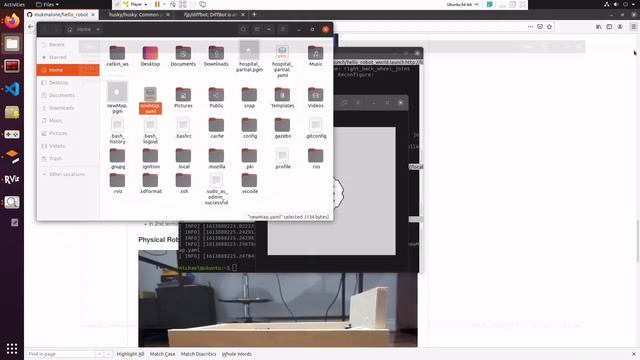
Task: Click the Firefox page vertical scrollbar
Action: click(638, 241)
